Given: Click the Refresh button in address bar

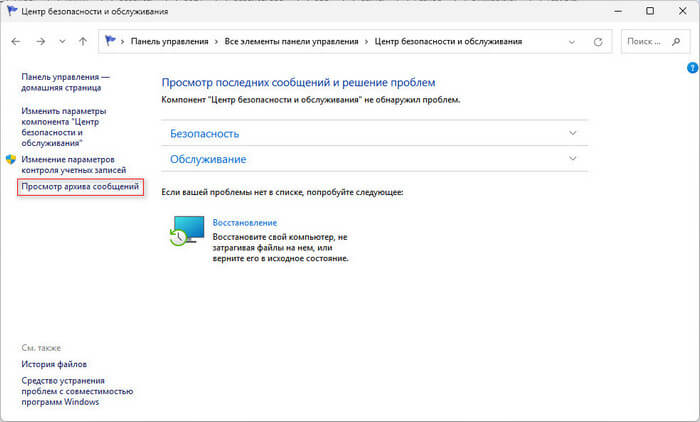Looking at the screenshot, I should [598, 42].
